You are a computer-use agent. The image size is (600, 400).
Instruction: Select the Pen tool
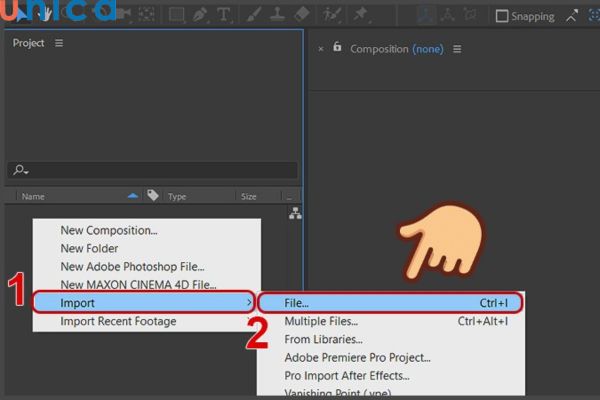(201, 15)
